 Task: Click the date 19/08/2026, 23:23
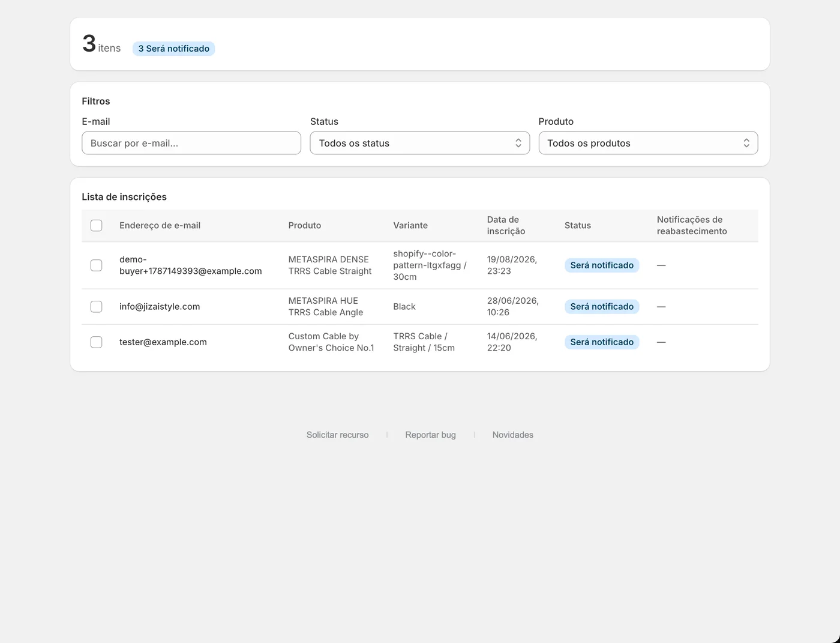point(512,265)
